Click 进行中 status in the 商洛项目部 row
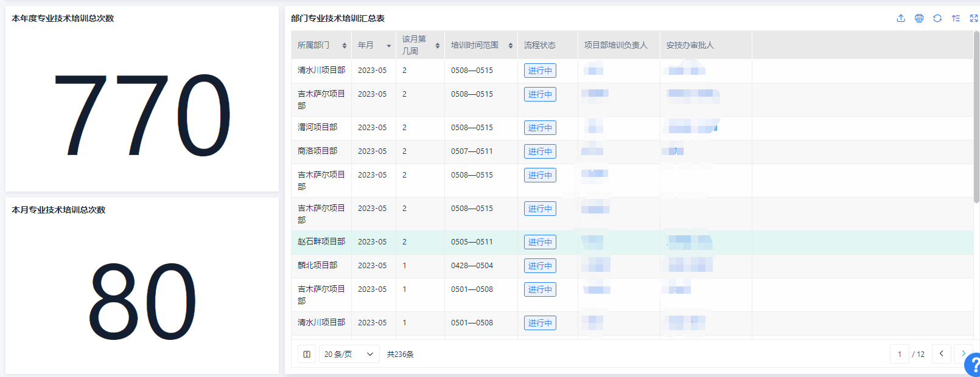This screenshot has width=980, height=377. pos(540,152)
